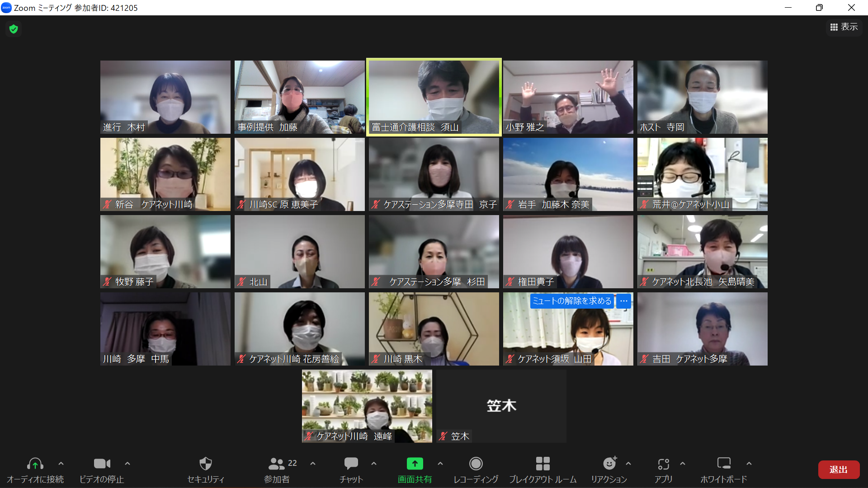Open the 参加者 participants panel icon
Image resolution: width=868 pixels, height=488 pixels.
(276, 464)
